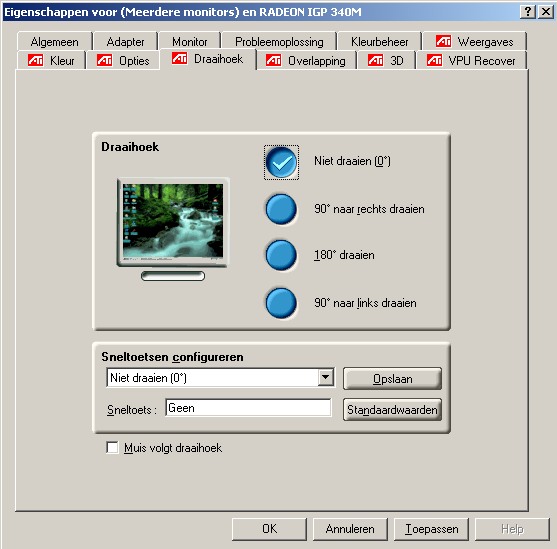Enable Muis volgt draaihoek checkbox
The height and width of the screenshot is (549, 557).
(x=112, y=447)
